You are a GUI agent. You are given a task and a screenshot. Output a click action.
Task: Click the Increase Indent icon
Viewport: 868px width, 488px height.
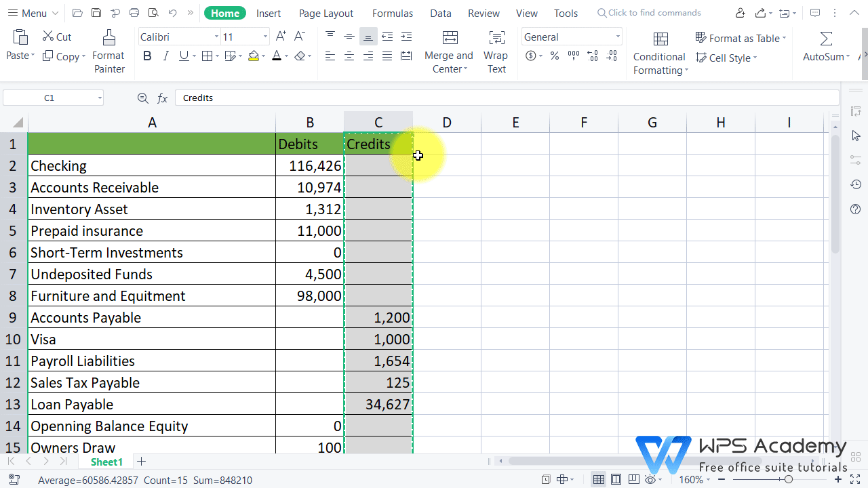406,37
